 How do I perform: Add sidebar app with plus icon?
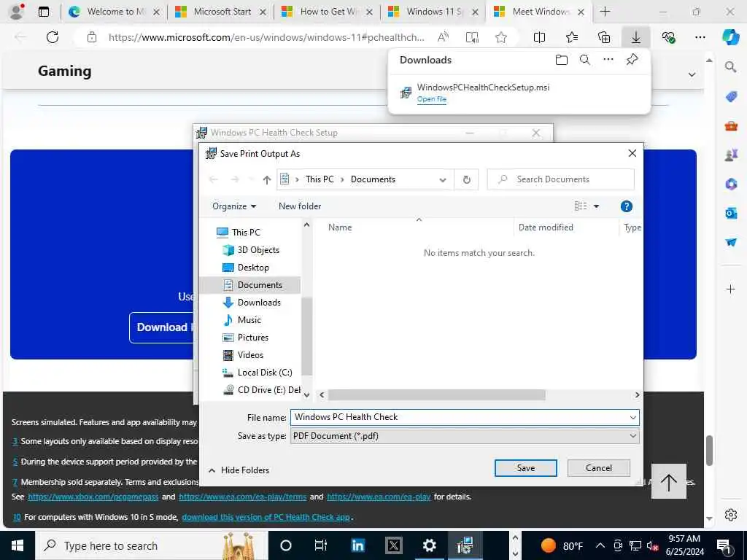[x=731, y=289]
